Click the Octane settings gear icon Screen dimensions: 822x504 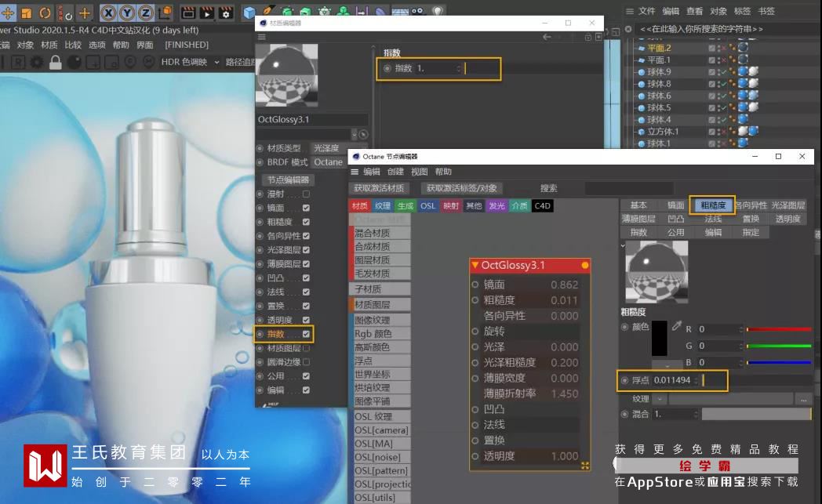pos(37,63)
